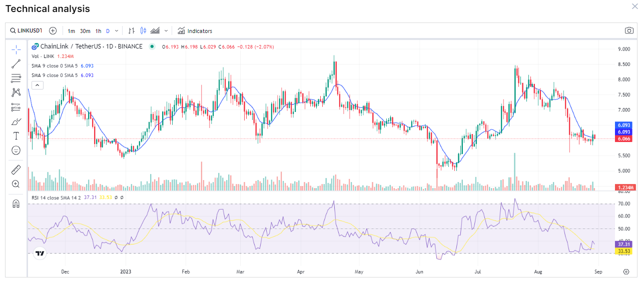Set interval to 1m
Screen dimensions: 644x282
72,31
